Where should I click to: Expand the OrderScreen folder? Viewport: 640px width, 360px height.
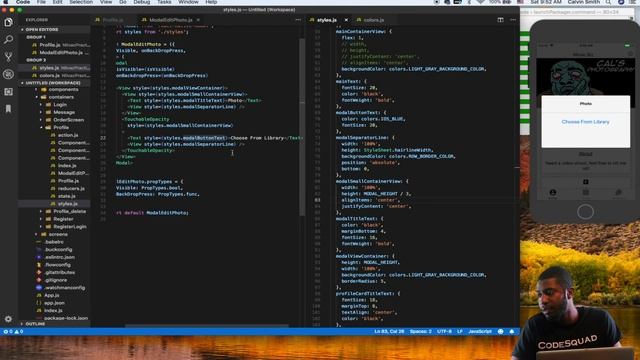point(69,120)
